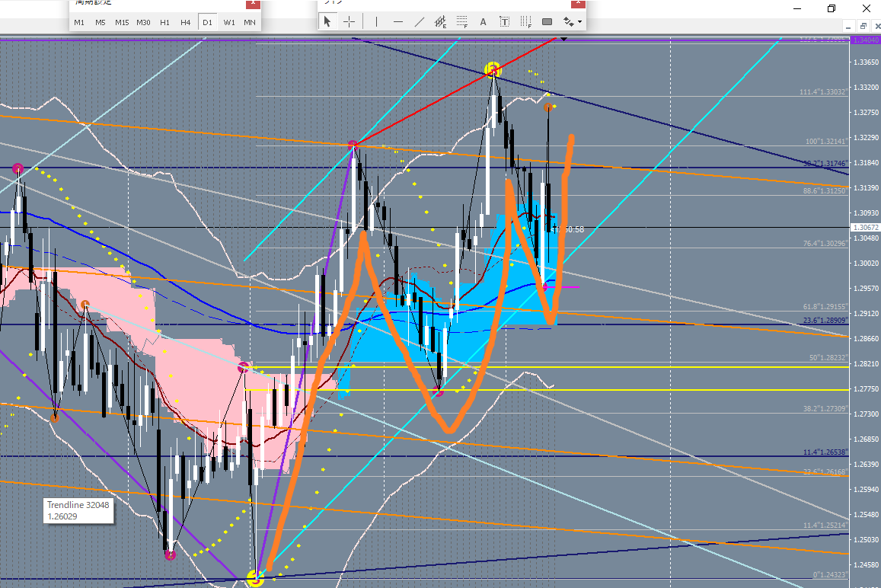This screenshot has height=588, width=881.
Task: Toggle the H4 timeframe button
Action: pyautogui.click(x=186, y=23)
